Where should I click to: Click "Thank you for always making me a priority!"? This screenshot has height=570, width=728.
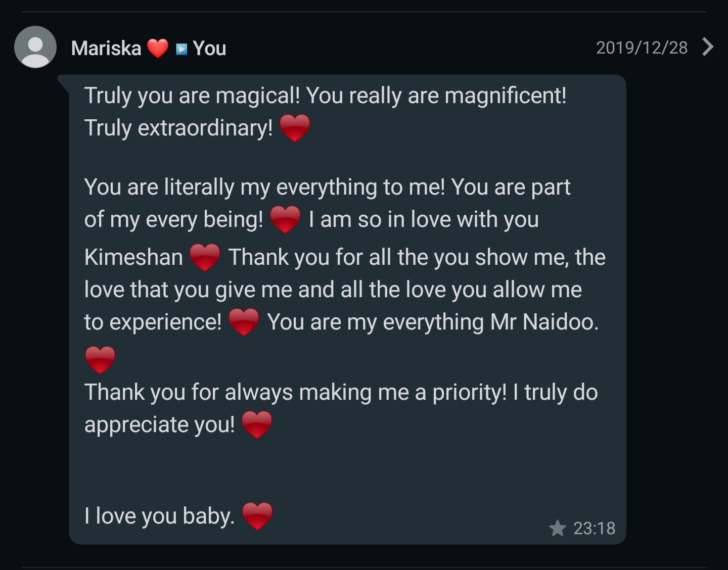(x=295, y=392)
